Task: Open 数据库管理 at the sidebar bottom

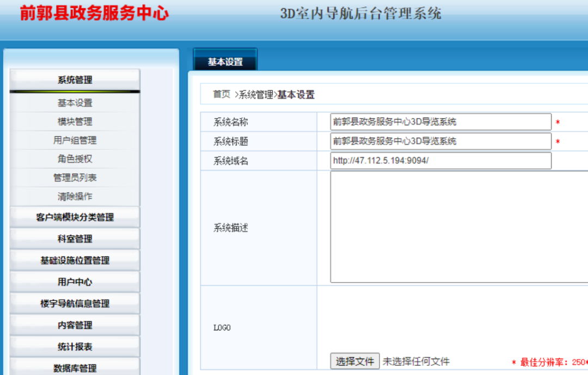Action: (x=75, y=367)
